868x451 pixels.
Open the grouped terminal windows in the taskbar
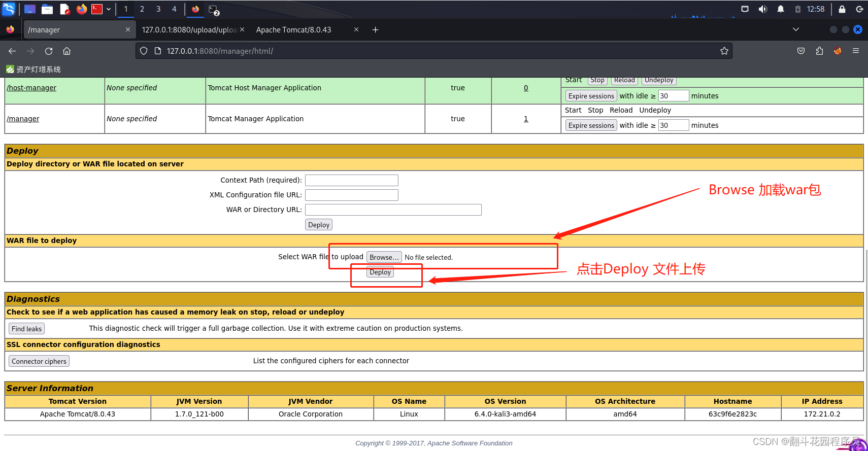pos(214,10)
